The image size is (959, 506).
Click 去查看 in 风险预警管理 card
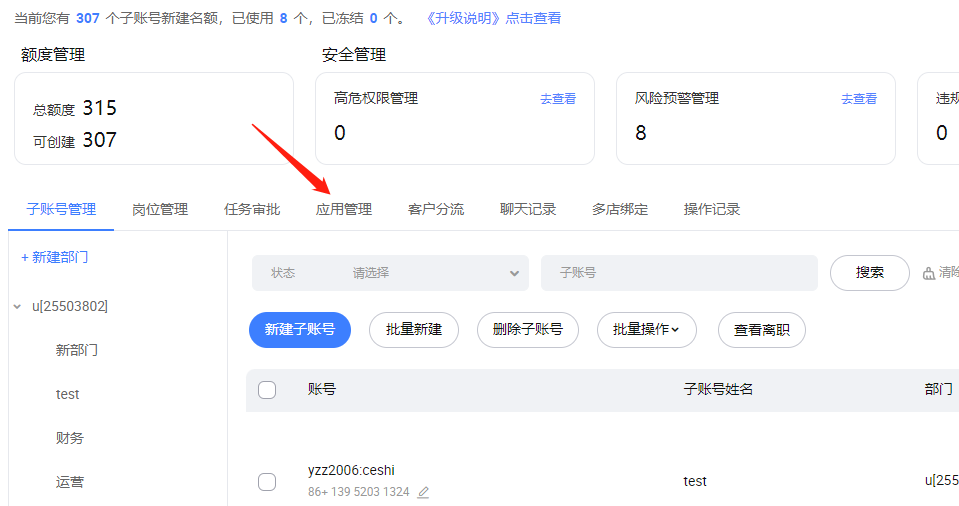coord(859,99)
